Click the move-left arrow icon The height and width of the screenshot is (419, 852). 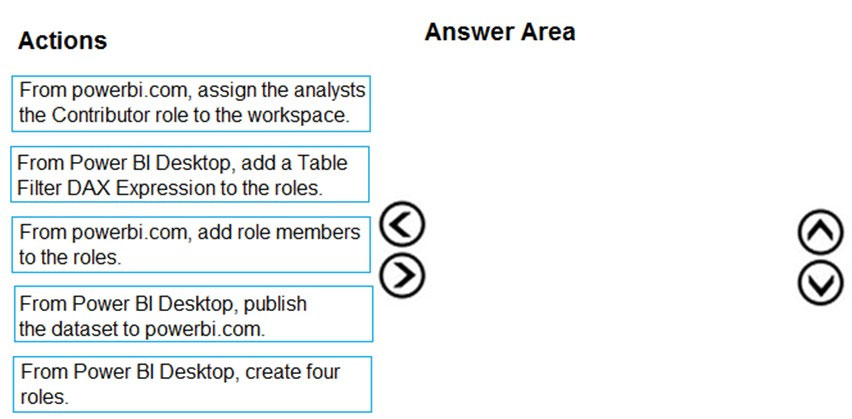pos(402,224)
